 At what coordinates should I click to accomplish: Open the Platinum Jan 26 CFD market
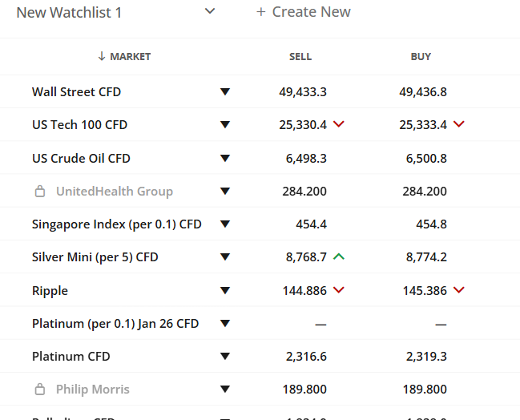pos(115,324)
